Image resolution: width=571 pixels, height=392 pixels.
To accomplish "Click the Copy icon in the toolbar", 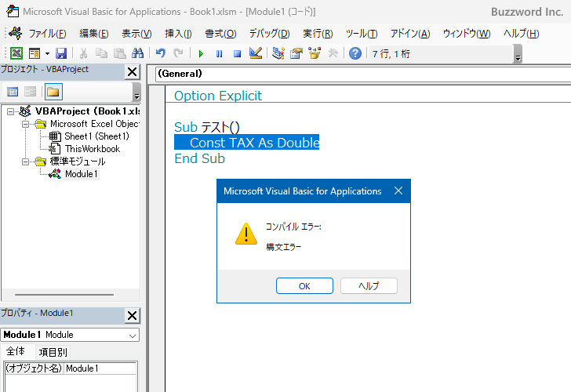I will point(101,53).
